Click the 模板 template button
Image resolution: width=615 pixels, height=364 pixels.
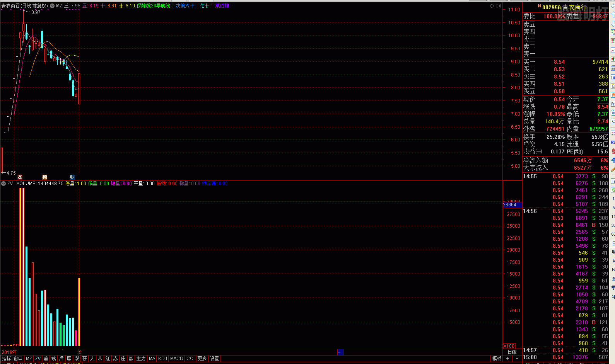497,359
